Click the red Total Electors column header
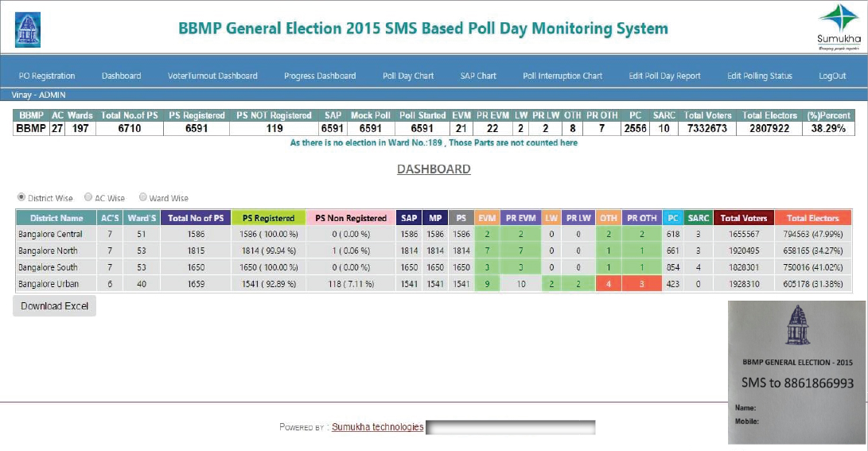 [812, 218]
